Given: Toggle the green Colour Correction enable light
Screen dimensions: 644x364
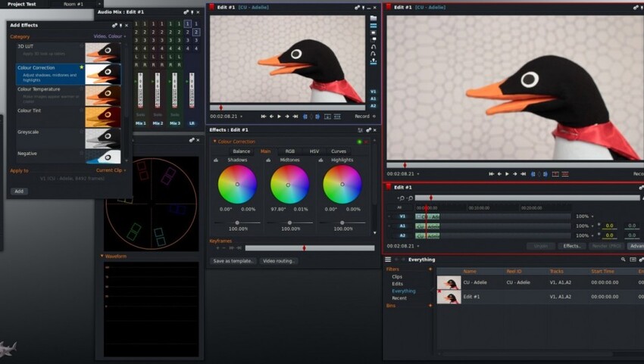Looking at the screenshot, I should [359, 142].
